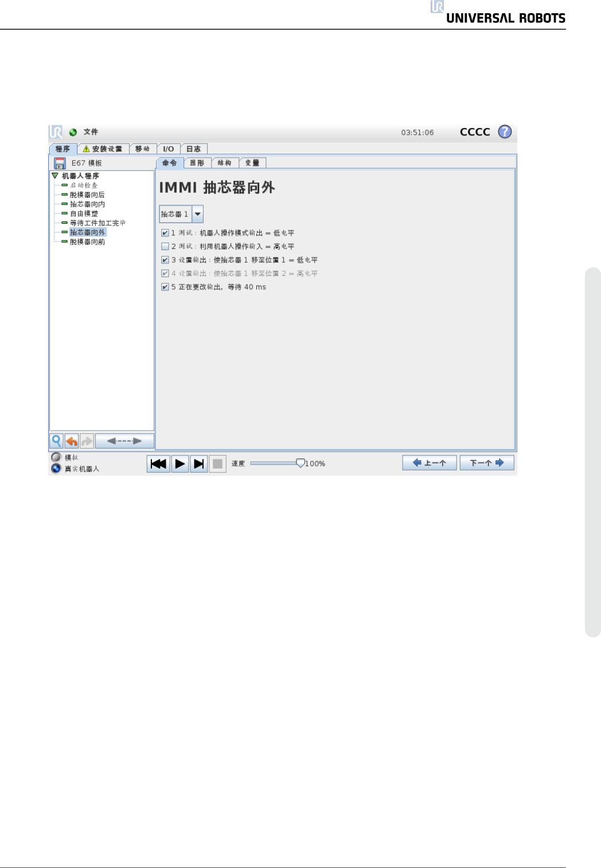Screen dimensions: 601x868
Task: Open the 日志 tab
Action: tap(194, 149)
